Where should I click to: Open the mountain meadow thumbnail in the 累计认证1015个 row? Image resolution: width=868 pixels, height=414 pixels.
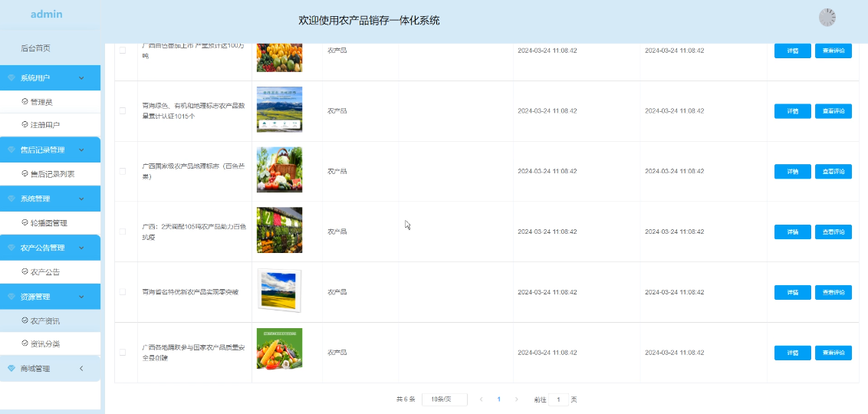(280, 109)
